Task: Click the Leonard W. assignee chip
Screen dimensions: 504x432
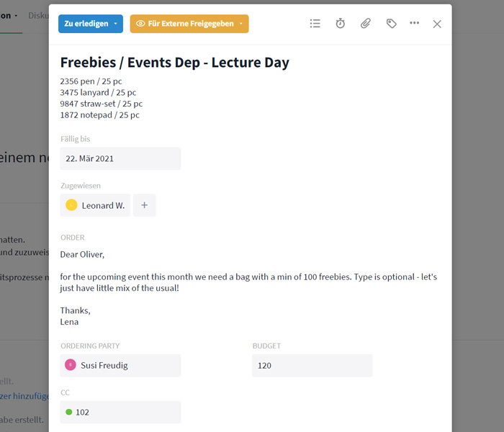Action: [x=95, y=205]
